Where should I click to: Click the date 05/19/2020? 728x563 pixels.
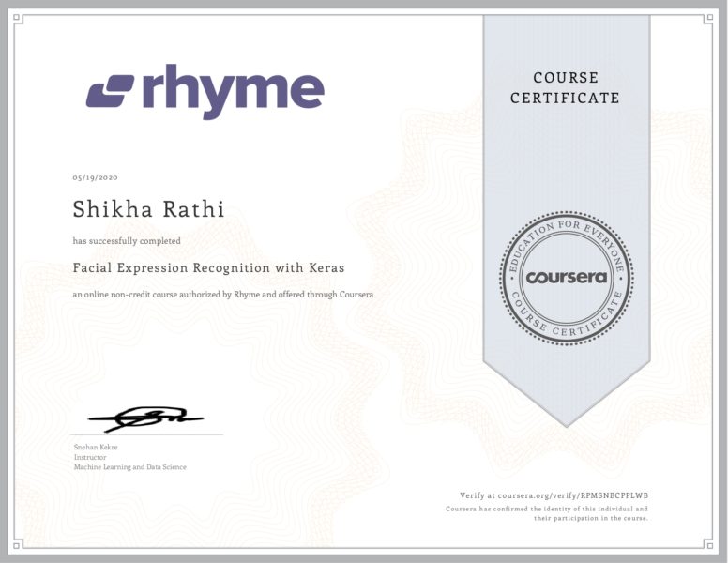[x=95, y=177]
